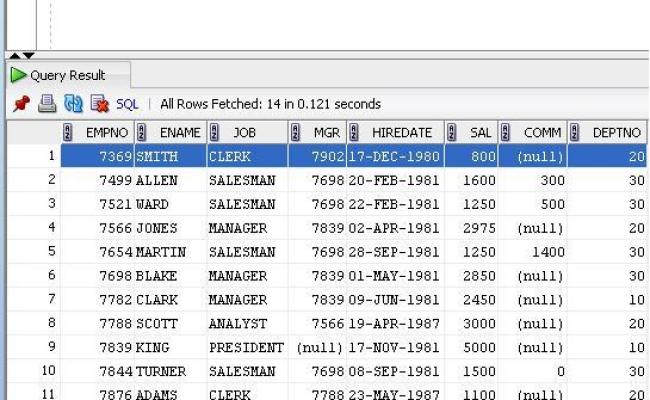Click hire date 08-SEP-1981

(395, 371)
